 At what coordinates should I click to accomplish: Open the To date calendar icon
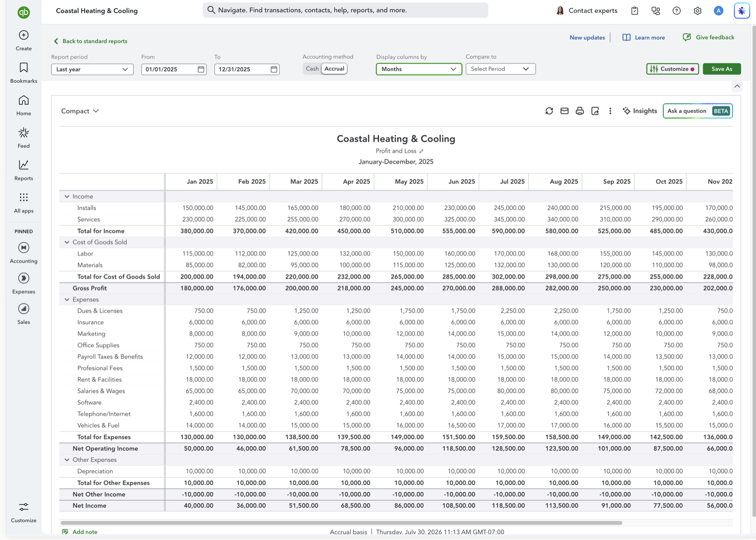coord(274,69)
